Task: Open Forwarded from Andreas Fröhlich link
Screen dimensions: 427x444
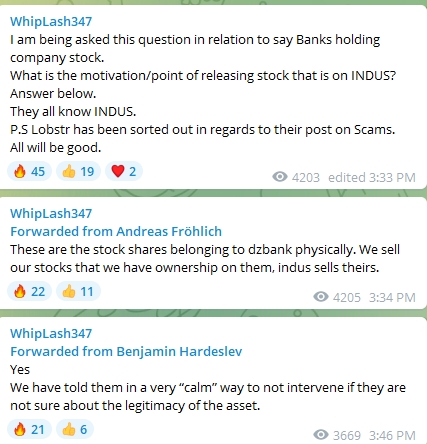Action: 116,231
